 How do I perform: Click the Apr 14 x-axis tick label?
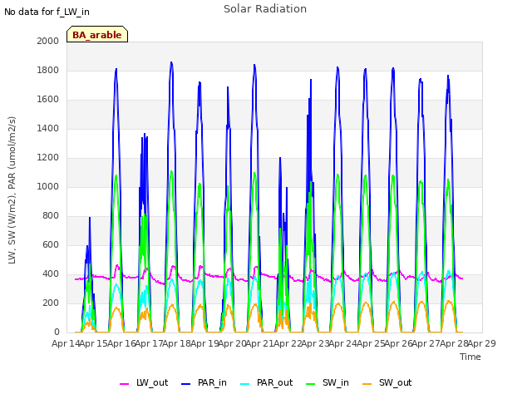66,343
